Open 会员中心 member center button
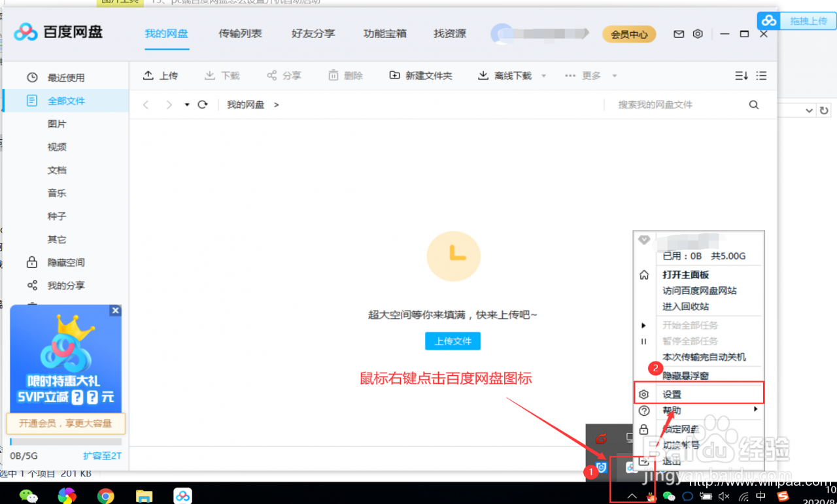 pyautogui.click(x=629, y=34)
